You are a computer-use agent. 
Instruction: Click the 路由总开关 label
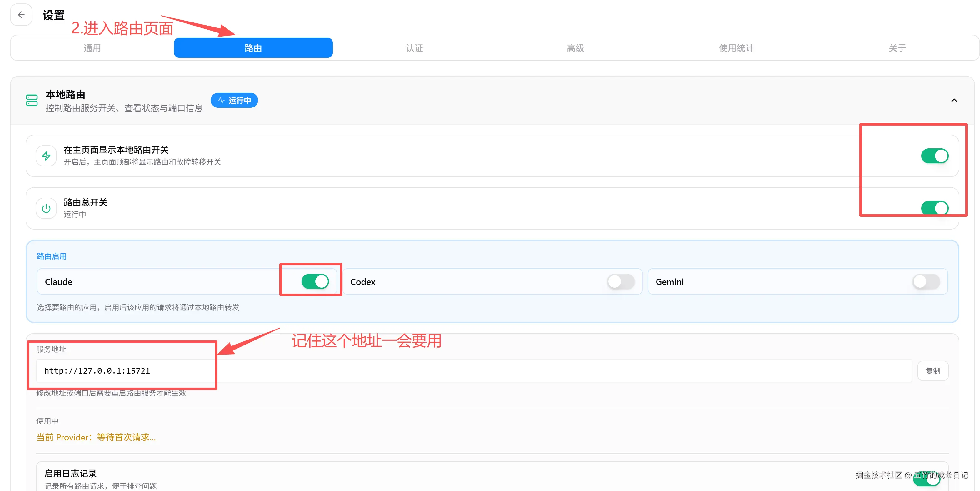[86, 202]
